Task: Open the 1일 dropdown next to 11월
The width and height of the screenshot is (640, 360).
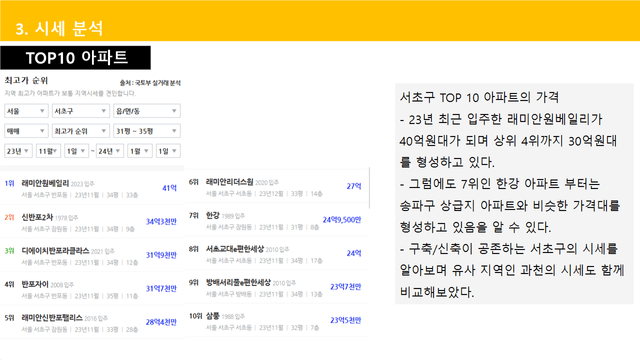Action: click(x=76, y=151)
